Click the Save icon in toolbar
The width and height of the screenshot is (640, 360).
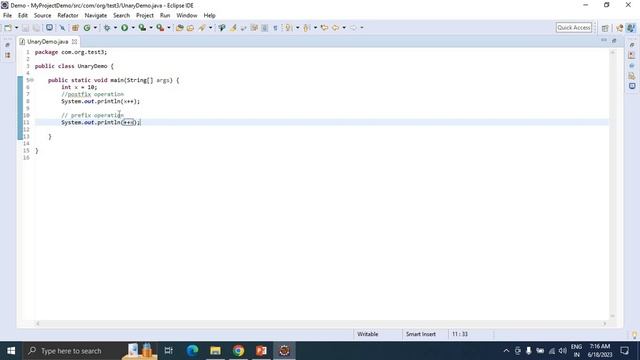tap(26, 28)
